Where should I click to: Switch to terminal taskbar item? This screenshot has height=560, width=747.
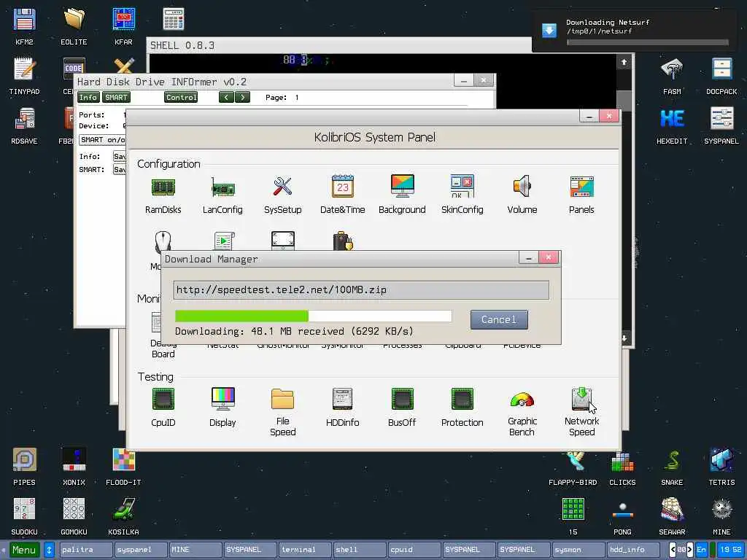[306, 550]
